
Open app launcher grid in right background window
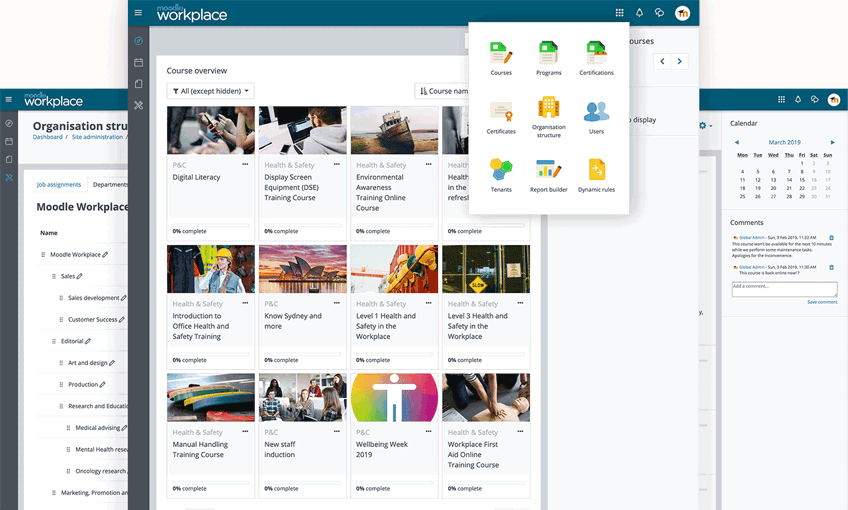click(x=781, y=100)
